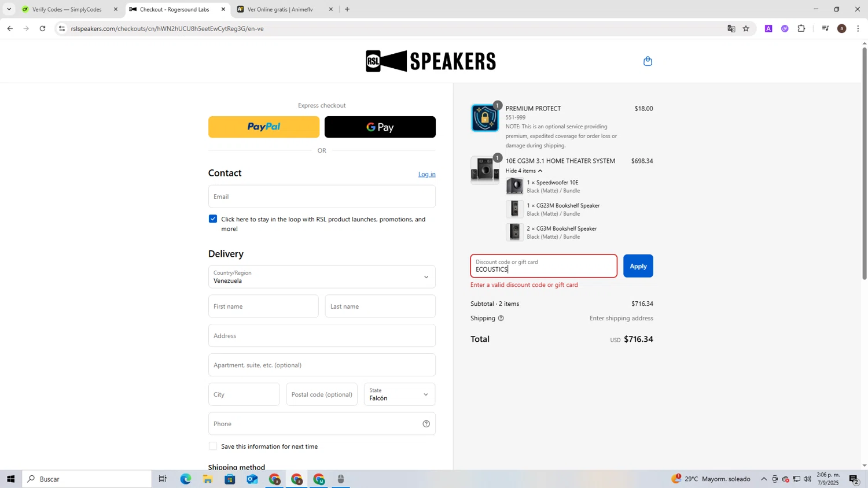Open the taskbar clock showing 2:06 p. m.
The height and width of the screenshot is (488, 868).
click(828, 479)
